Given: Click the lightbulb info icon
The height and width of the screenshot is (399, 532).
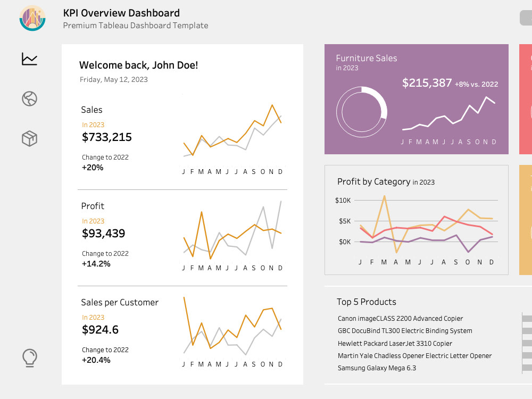Looking at the screenshot, I should click(29, 358).
